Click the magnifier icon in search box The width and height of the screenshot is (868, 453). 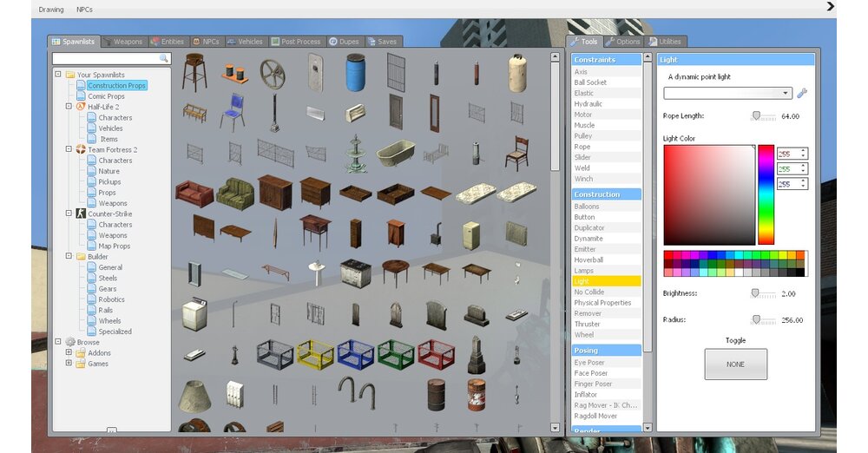tap(163, 59)
